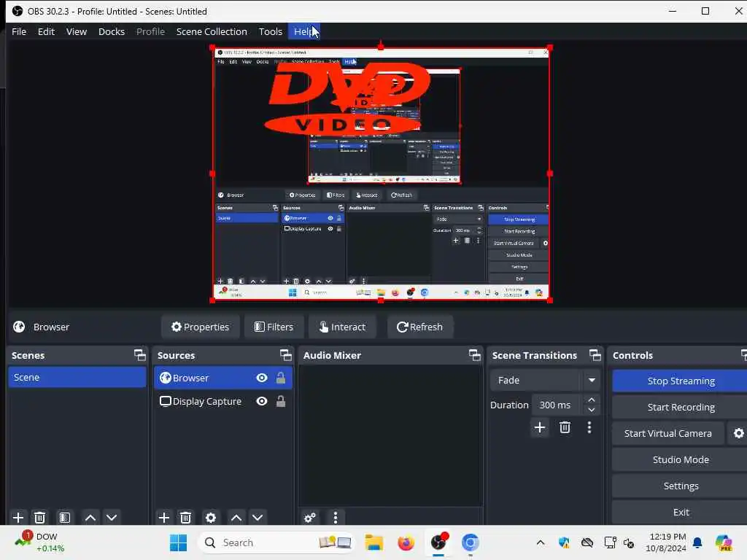
Task: Undock the Audio Mixer panel
Action: click(x=474, y=355)
